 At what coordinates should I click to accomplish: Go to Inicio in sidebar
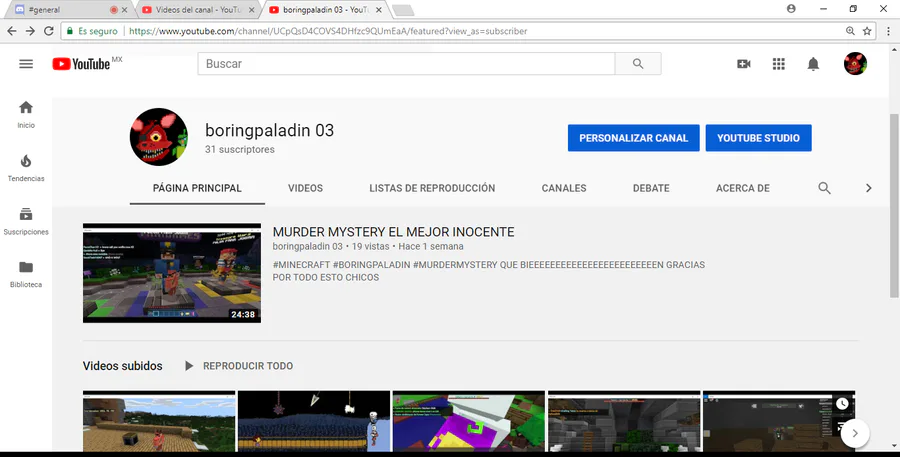(26, 114)
